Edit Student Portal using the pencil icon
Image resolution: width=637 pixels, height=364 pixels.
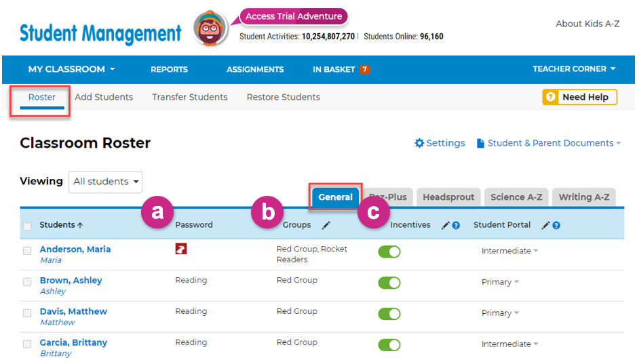coord(545,225)
